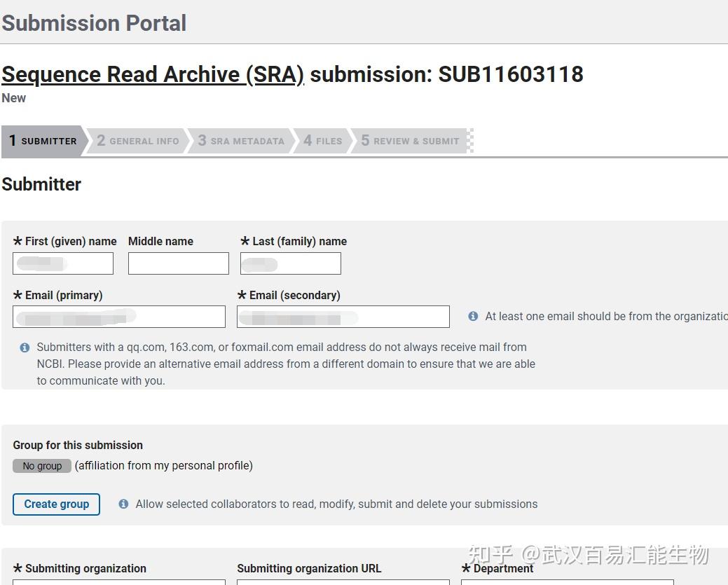Click the Submitting organization URL field
Screen dimensions: 728x585
pyautogui.click(x=343, y=582)
